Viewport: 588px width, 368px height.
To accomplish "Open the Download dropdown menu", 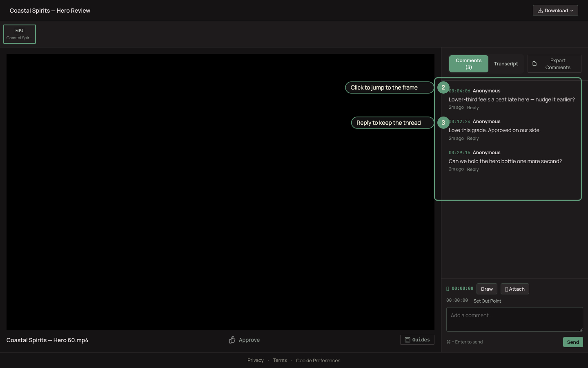I will point(555,11).
